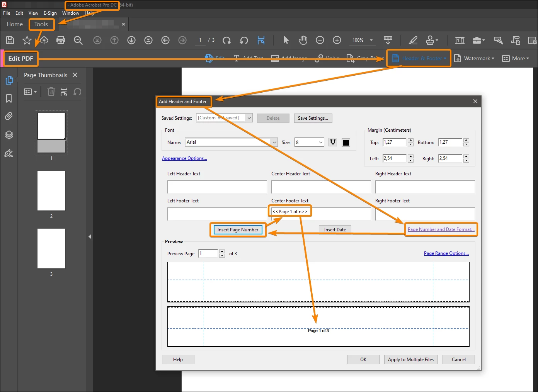This screenshot has height=392, width=538.
Task: Click the Insert Date button
Action: [x=335, y=229]
